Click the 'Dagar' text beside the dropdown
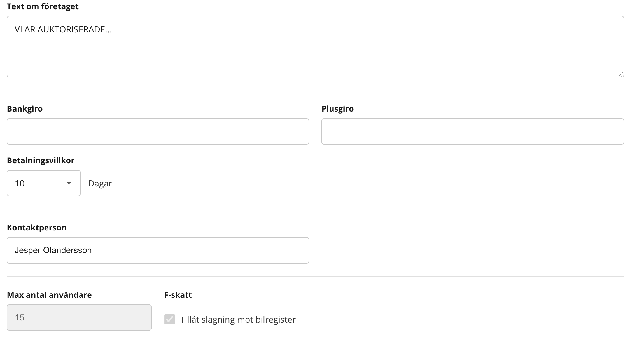Image resolution: width=644 pixels, height=340 pixels. click(x=100, y=183)
